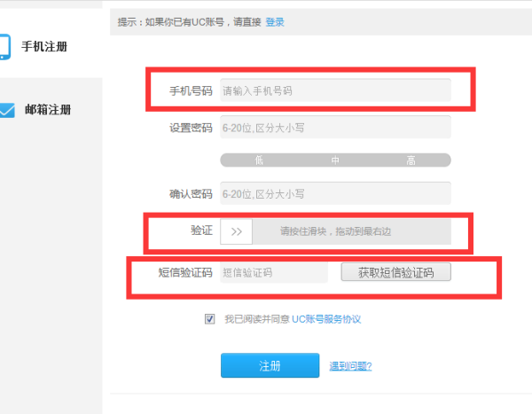Focus the 短信验证码 text box
The image size is (532, 414).
tap(273, 272)
